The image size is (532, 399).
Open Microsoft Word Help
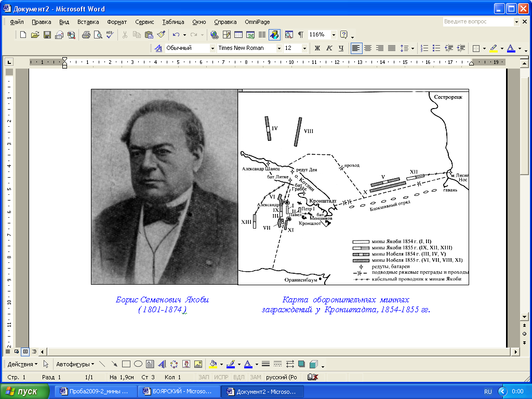pyautogui.click(x=344, y=35)
